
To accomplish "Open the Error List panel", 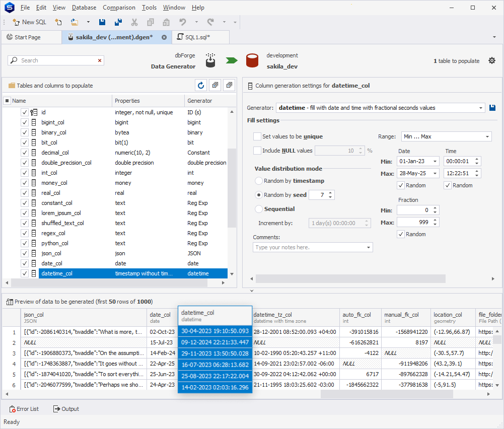I will pyautogui.click(x=23, y=409).
